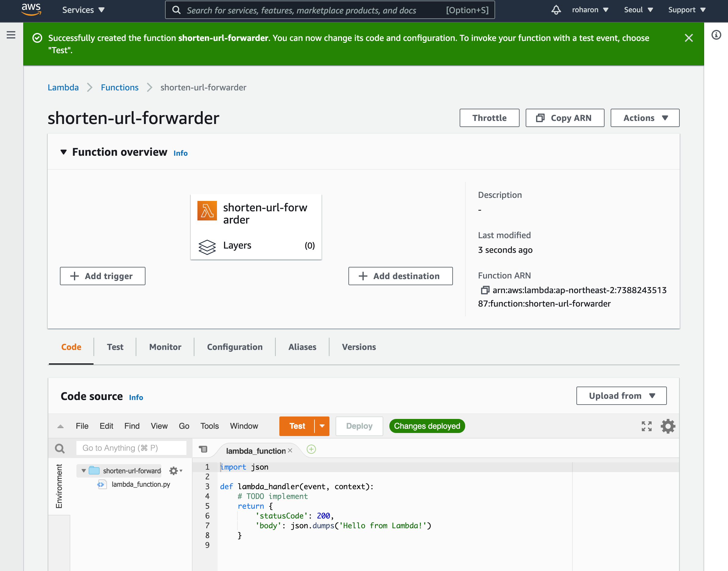Click the search magnifier in the environment panel
The height and width of the screenshot is (571, 728).
(x=60, y=448)
